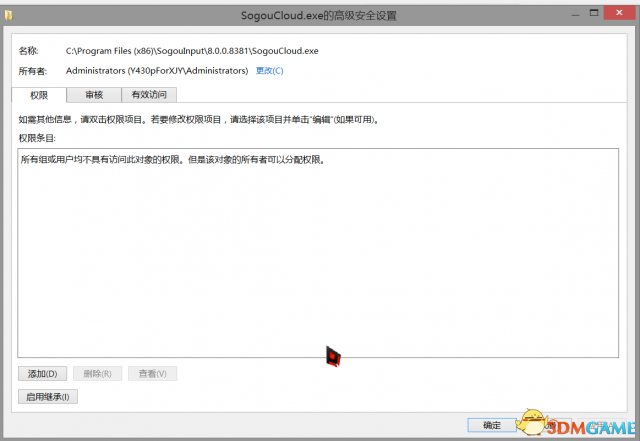Image resolution: width=640 pixels, height=441 pixels.
Task: Open the 审核 tab
Action: (94, 95)
